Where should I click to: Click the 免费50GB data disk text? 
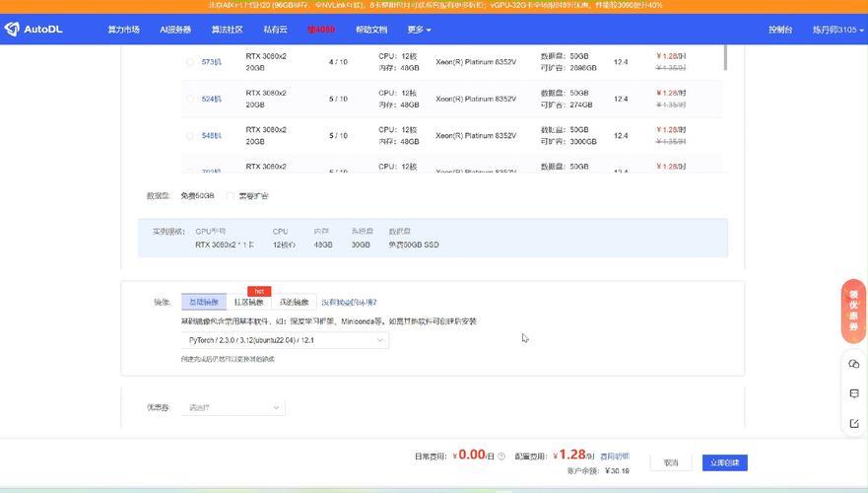tap(197, 196)
